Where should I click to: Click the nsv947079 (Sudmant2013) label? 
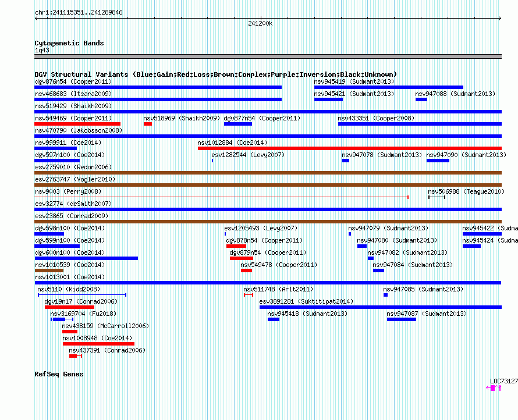coord(388,228)
